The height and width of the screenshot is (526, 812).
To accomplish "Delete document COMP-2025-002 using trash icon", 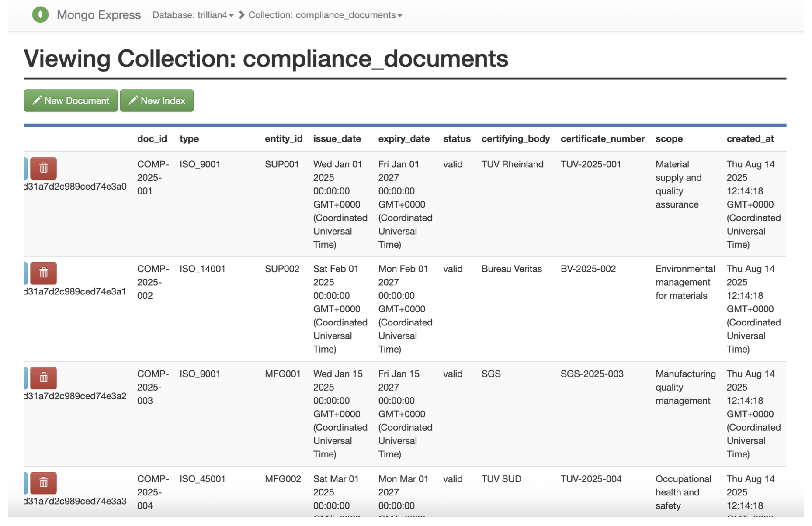I will coord(43,273).
